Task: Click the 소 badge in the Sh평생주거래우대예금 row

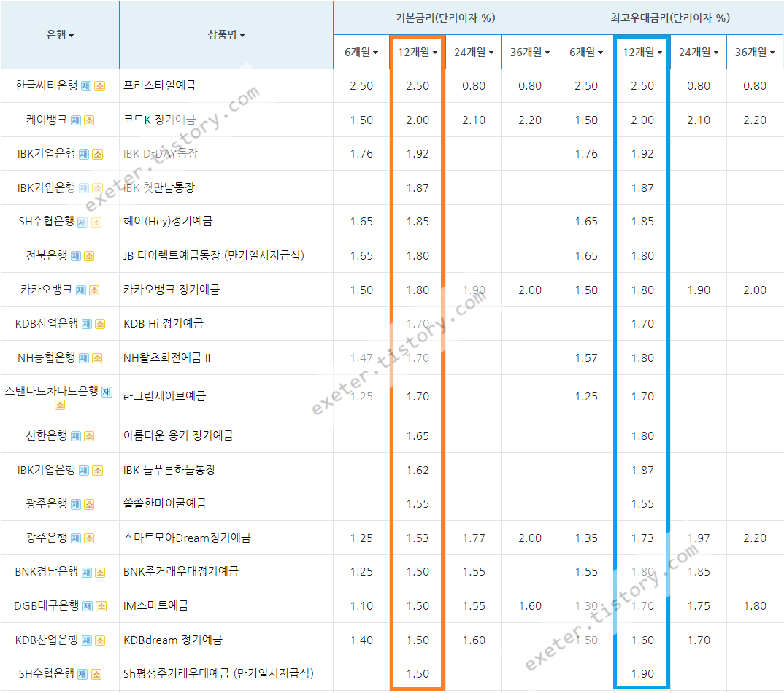Action: click(x=96, y=675)
